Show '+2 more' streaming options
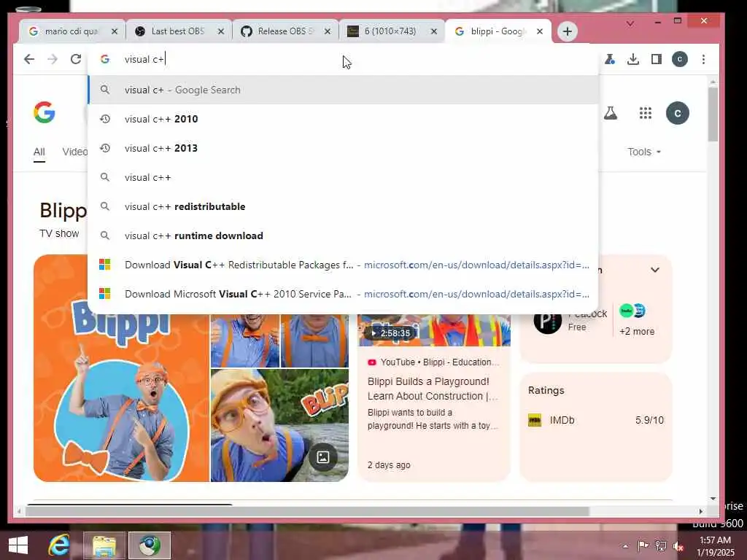 (x=636, y=331)
